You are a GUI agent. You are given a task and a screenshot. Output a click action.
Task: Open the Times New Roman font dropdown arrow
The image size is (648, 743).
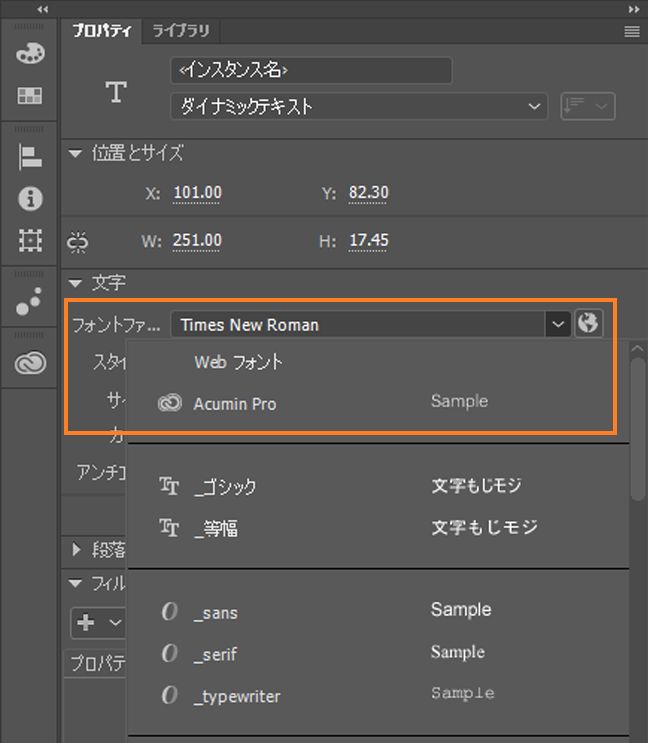(x=558, y=324)
